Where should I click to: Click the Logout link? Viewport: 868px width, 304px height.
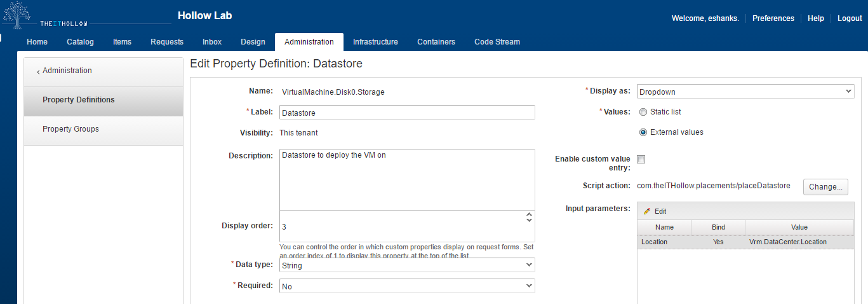849,18
